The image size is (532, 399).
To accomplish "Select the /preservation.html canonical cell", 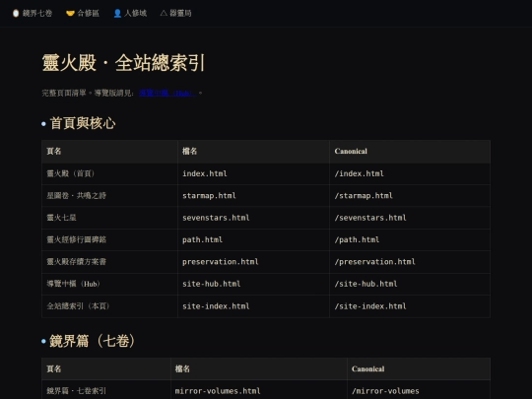I will 410,262.
